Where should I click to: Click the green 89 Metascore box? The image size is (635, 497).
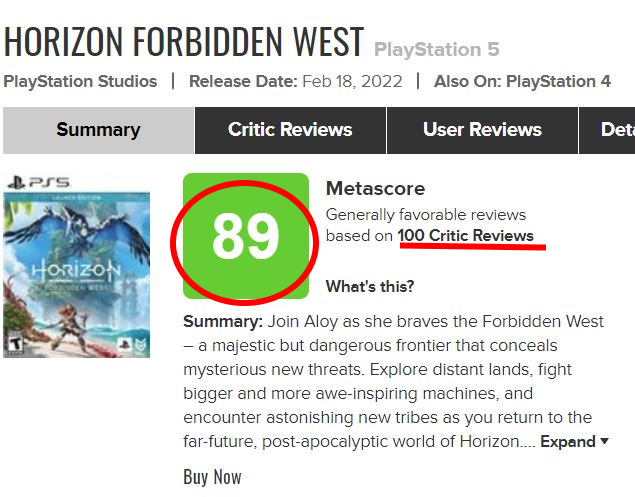click(245, 237)
